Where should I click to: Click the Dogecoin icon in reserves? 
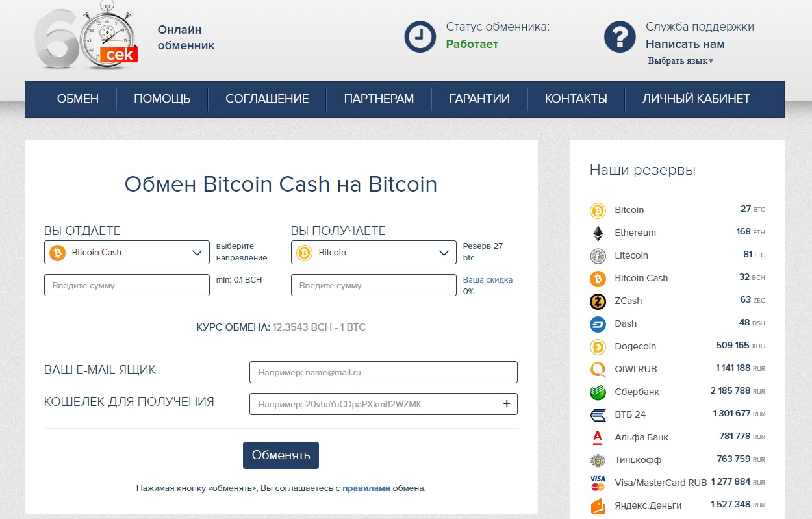[597, 347]
